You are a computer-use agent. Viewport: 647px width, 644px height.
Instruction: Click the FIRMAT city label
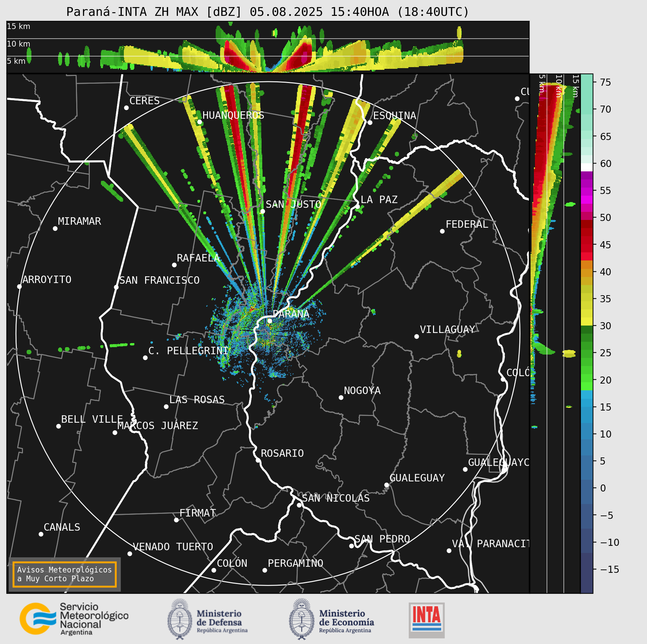pyautogui.click(x=197, y=513)
